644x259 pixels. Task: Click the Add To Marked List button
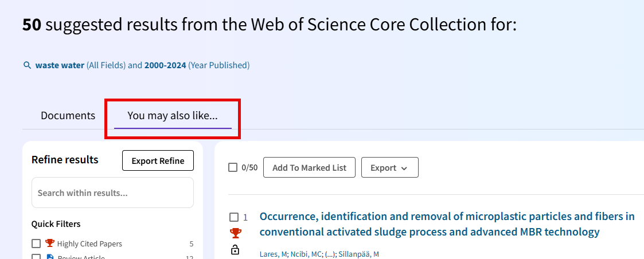click(309, 167)
